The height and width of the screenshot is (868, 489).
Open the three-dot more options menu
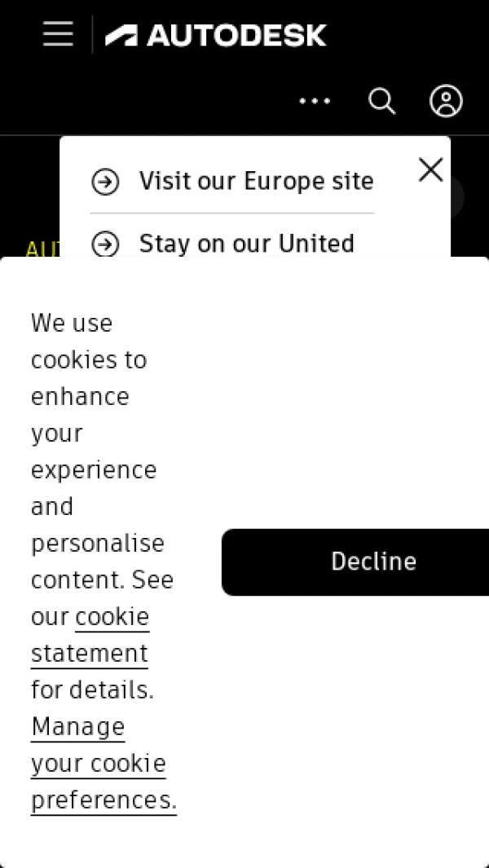315,101
